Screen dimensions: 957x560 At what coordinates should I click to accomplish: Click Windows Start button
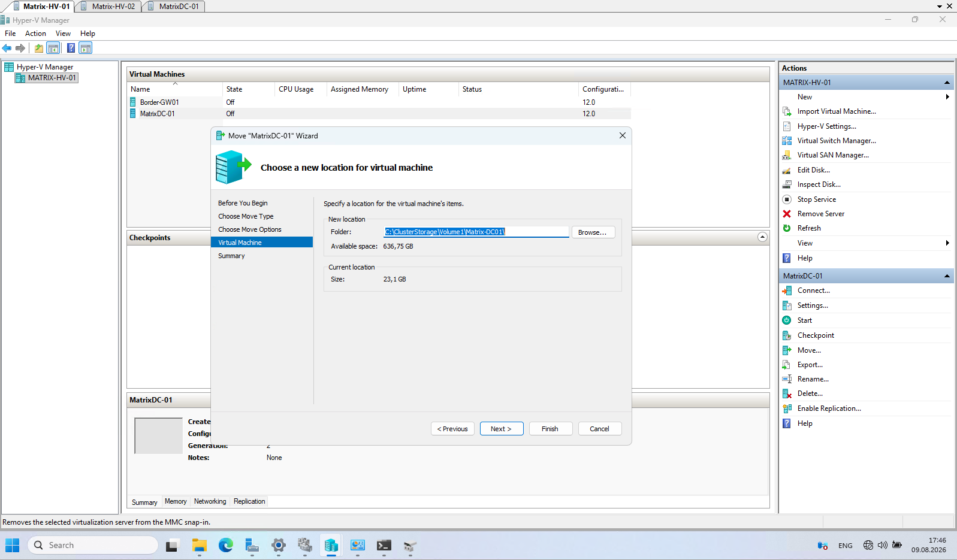click(x=13, y=545)
